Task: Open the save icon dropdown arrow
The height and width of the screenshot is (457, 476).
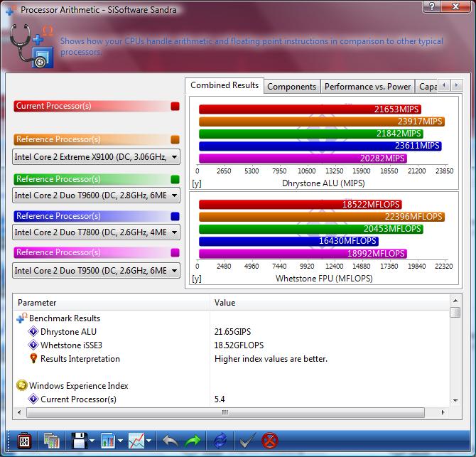Action: pyautogui.click(x=92, y=441)
